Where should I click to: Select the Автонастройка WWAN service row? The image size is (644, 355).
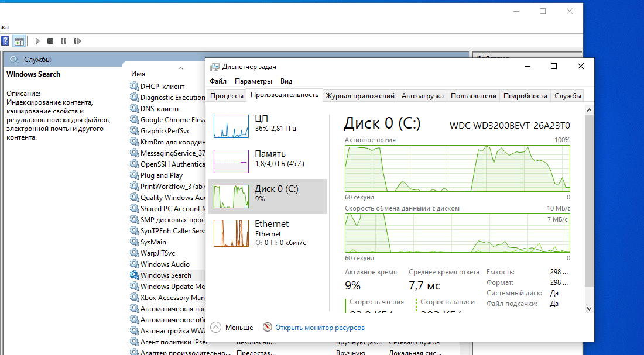click(167, 330)
